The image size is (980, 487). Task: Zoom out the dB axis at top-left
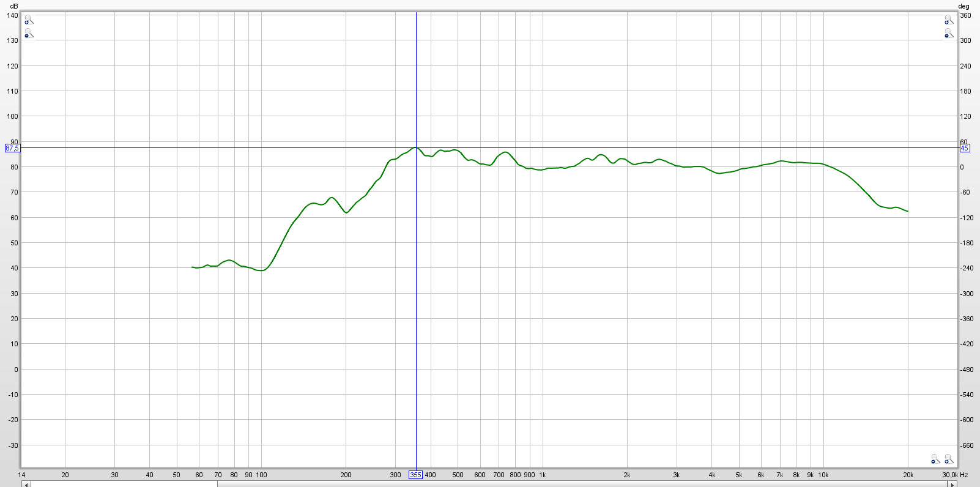tap(28, 34)
